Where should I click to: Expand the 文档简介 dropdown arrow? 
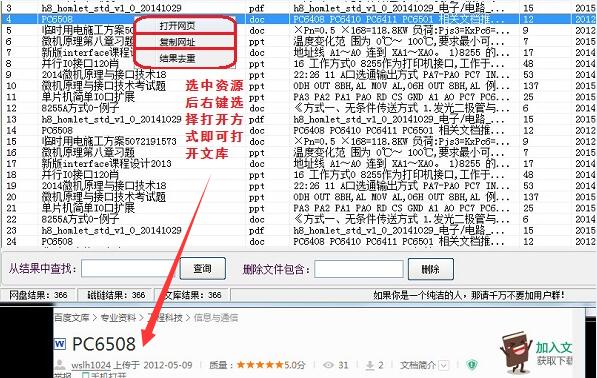coord(444,365)
